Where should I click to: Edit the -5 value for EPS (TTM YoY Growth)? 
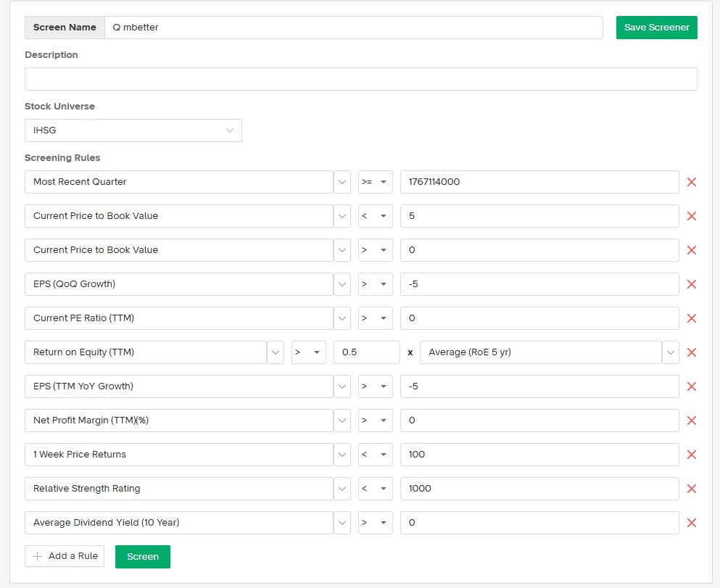539,386
